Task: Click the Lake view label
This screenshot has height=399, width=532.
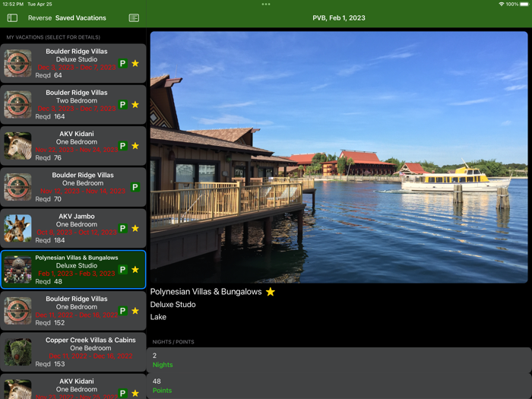Action: click(x=158, y=317)
